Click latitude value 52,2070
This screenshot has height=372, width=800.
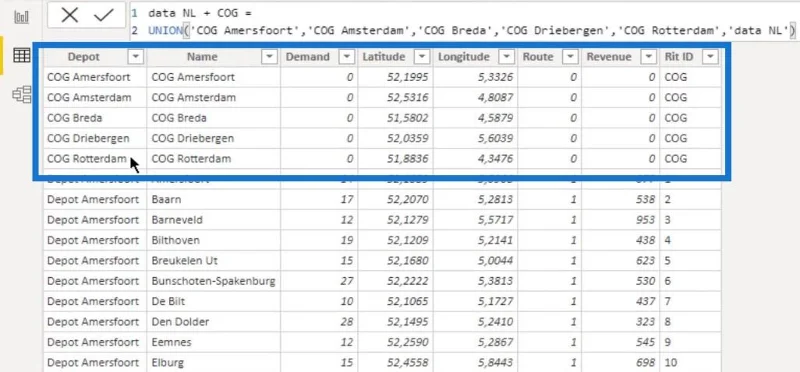click(407, 200)
